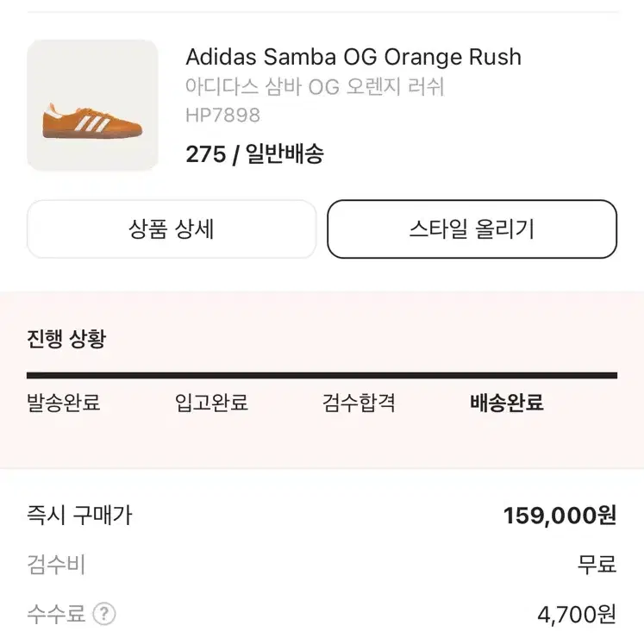Click the 수수료 fee label

point(56,614)
